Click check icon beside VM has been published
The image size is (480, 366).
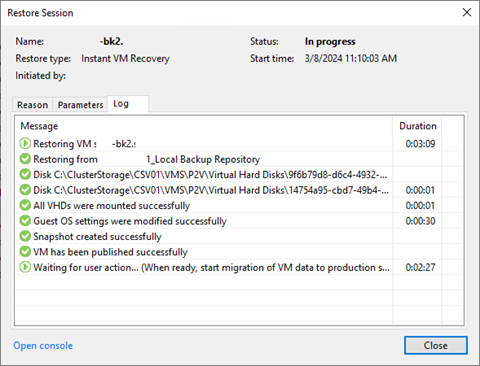click(x=25, y=252)
